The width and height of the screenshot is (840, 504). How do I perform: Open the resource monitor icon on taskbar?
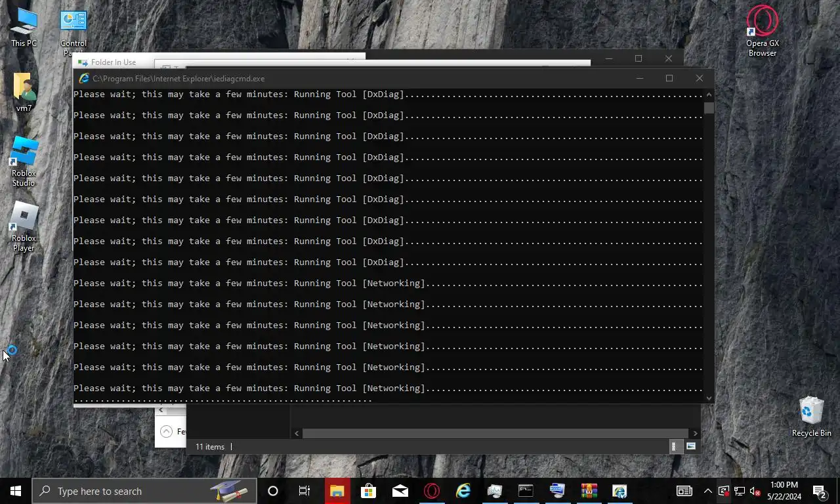495,491
